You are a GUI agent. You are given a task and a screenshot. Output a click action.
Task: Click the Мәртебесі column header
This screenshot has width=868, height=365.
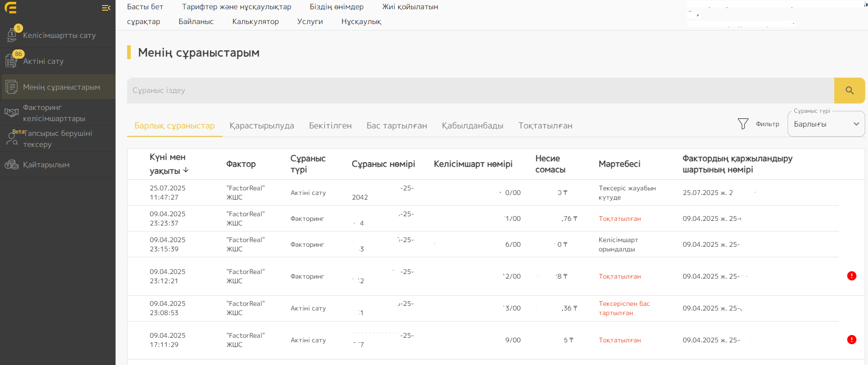[619, 164]
